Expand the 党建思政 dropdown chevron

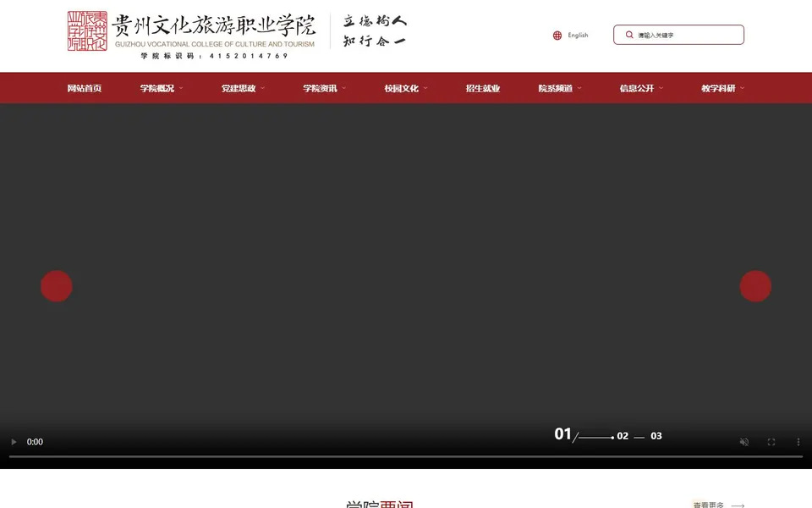coord(262,88)
